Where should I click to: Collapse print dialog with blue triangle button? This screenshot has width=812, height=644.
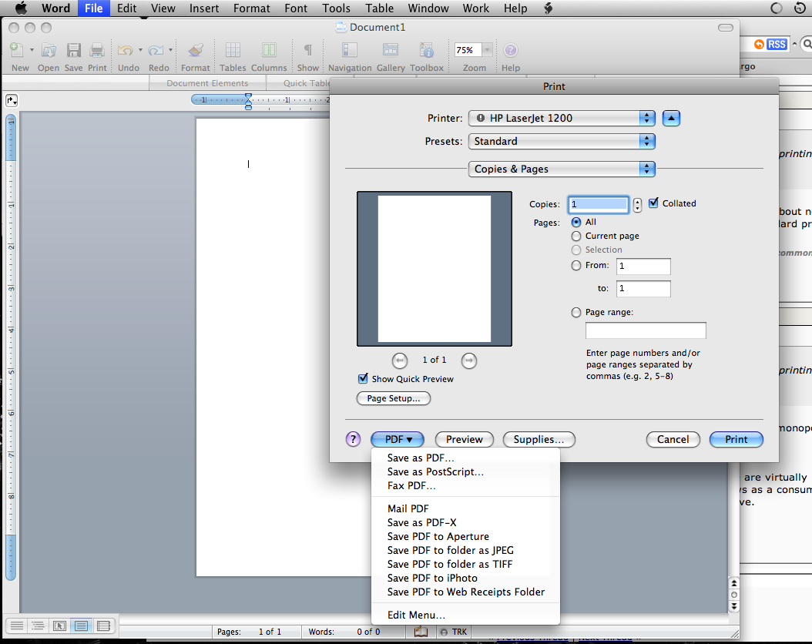[x=671, y=119]
